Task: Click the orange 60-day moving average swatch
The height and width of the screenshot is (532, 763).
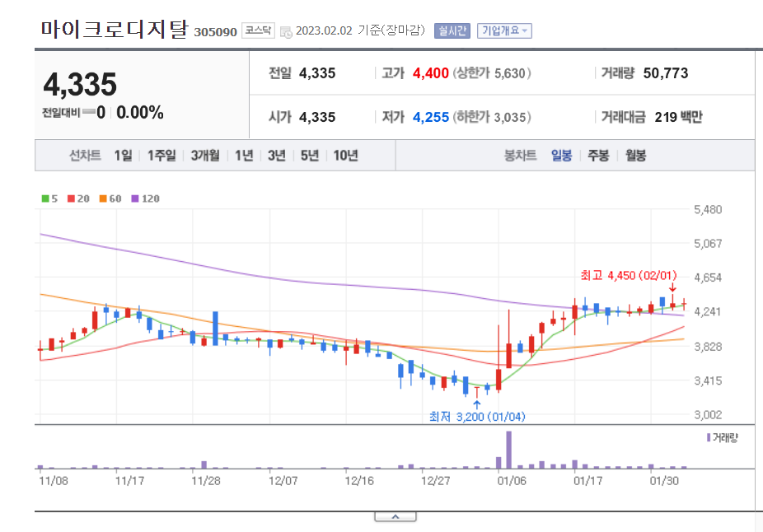Action: point(103,198)
